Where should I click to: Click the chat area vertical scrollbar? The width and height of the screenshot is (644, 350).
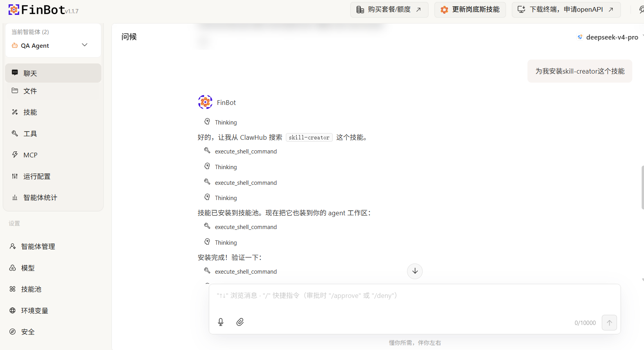coord(642,187)
